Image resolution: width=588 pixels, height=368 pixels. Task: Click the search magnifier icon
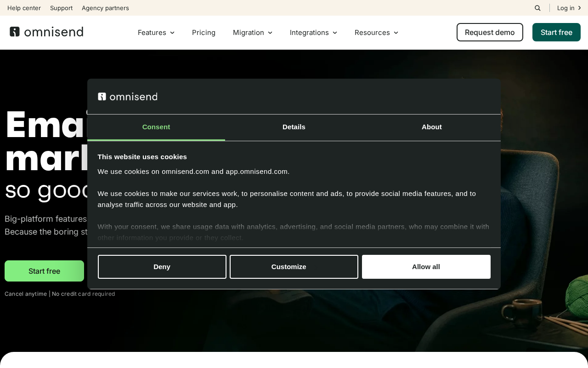(x=537, y=8)
